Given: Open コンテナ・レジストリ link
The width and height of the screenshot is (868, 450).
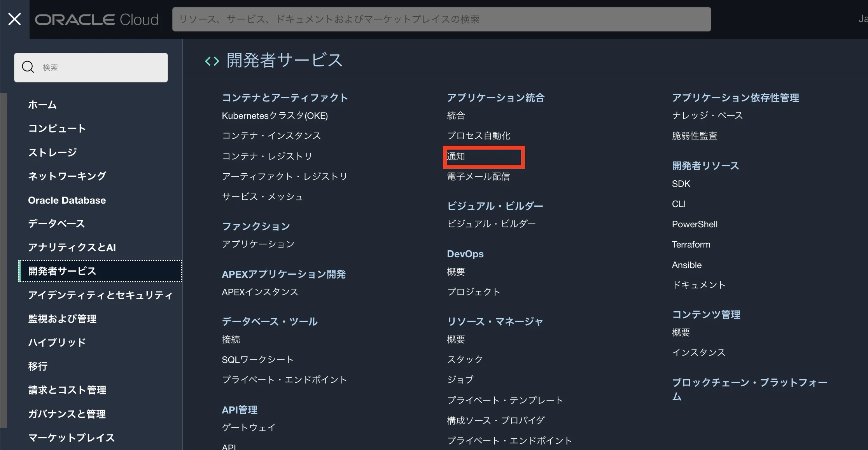Looking at the screenshot, I should (267, 156).
